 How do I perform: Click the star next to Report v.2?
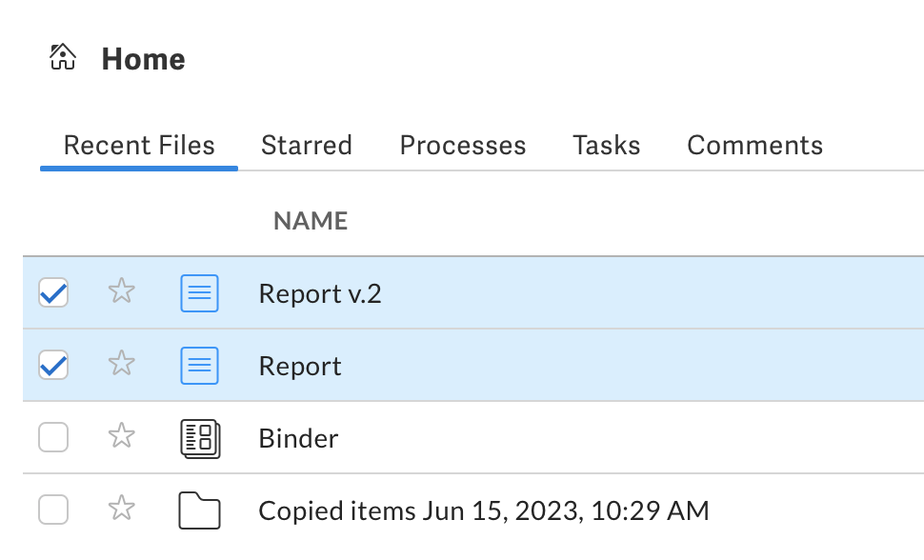122,293
